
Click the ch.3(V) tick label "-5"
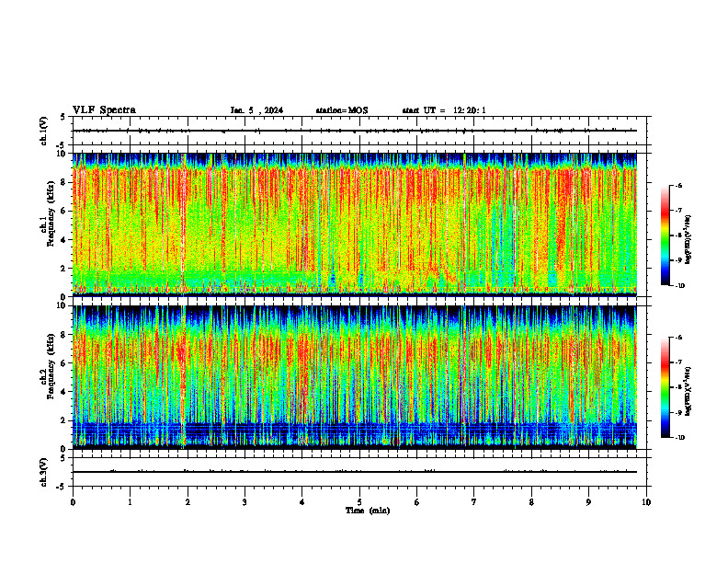click(x=62, y=487)
